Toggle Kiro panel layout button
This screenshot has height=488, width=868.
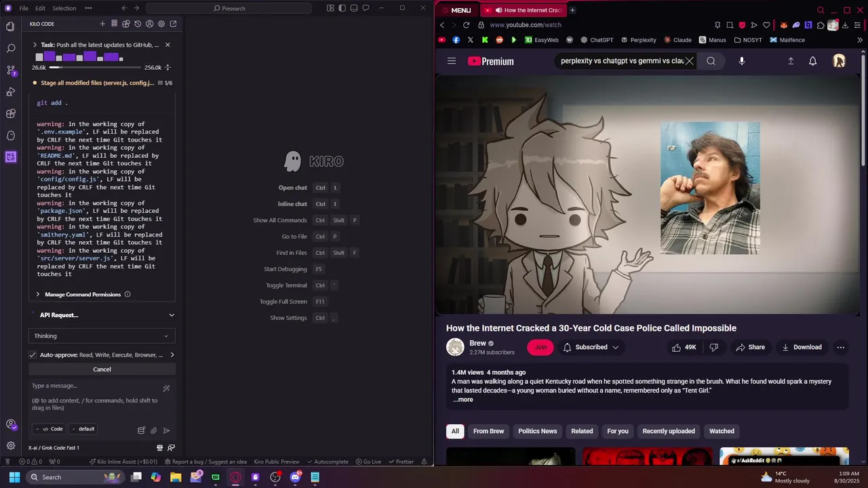click(354, 8)
